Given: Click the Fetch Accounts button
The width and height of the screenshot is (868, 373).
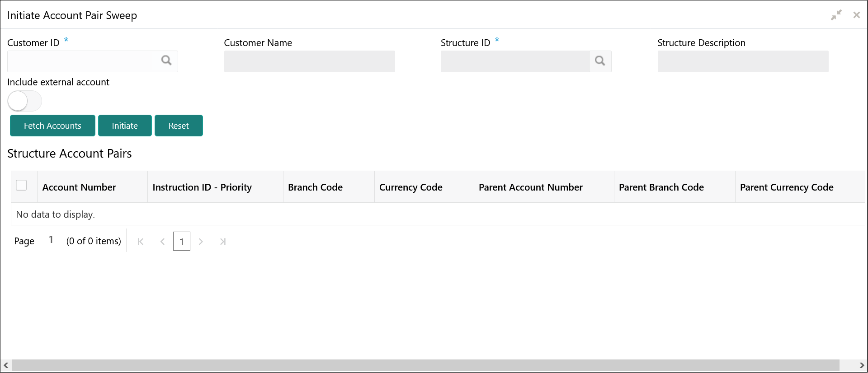Looking at the screenshot, I should pyautogui.click(x=52, y=126).
